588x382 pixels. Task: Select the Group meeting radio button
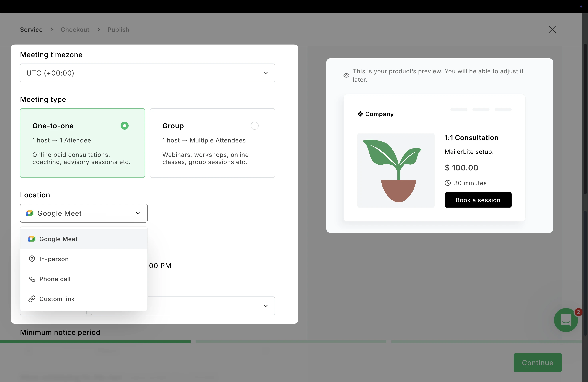click(x=254, y=126)
